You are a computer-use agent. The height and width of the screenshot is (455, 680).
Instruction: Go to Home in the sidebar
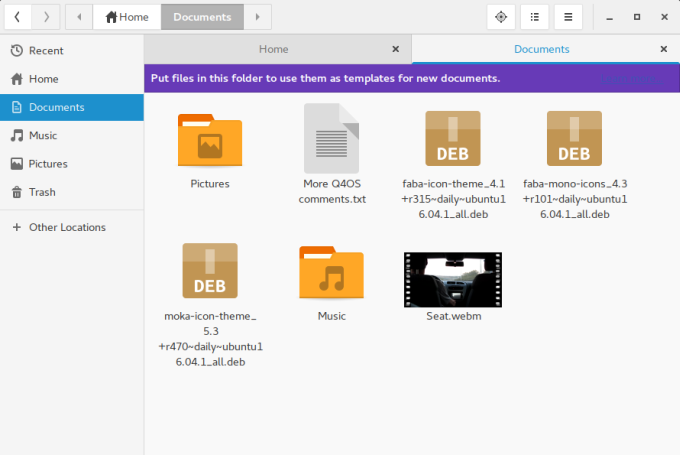tap(72, 79)
